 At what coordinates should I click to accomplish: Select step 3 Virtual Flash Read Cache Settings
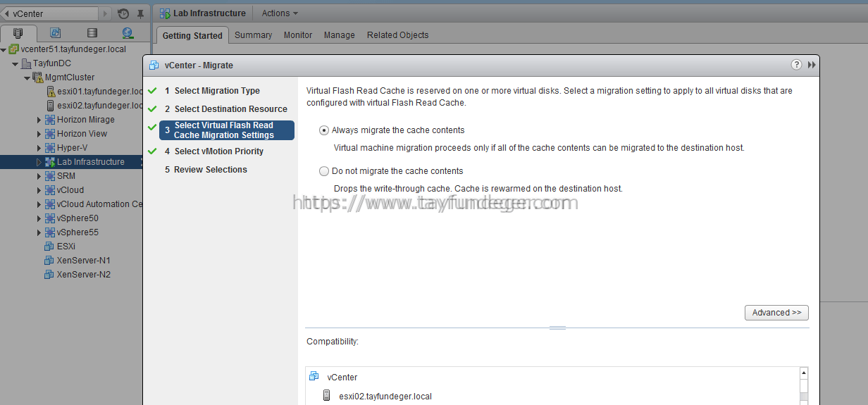227,130
